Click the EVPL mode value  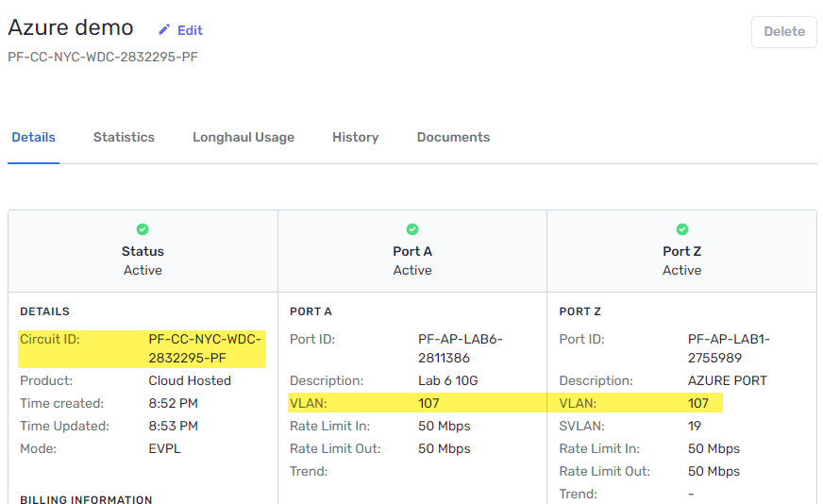click(164, 449)
